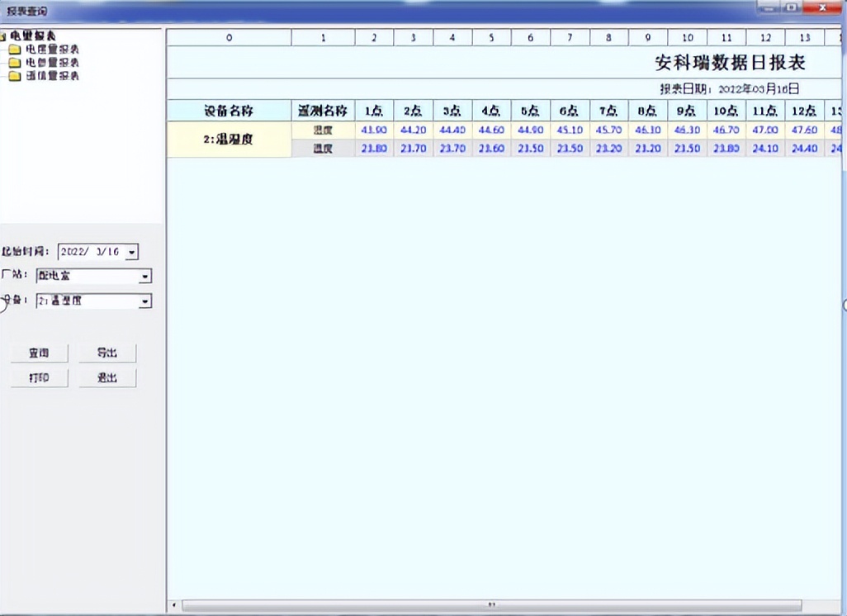This screenshot has width=847, height=616.
Task: Click the 设备名称 header cell
Action: 229,111
